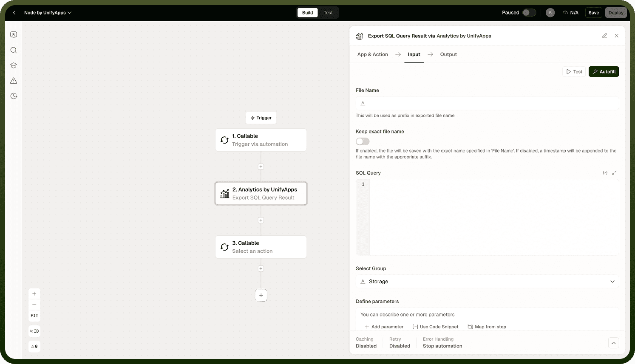Click the Autofill button

(604, 72)
